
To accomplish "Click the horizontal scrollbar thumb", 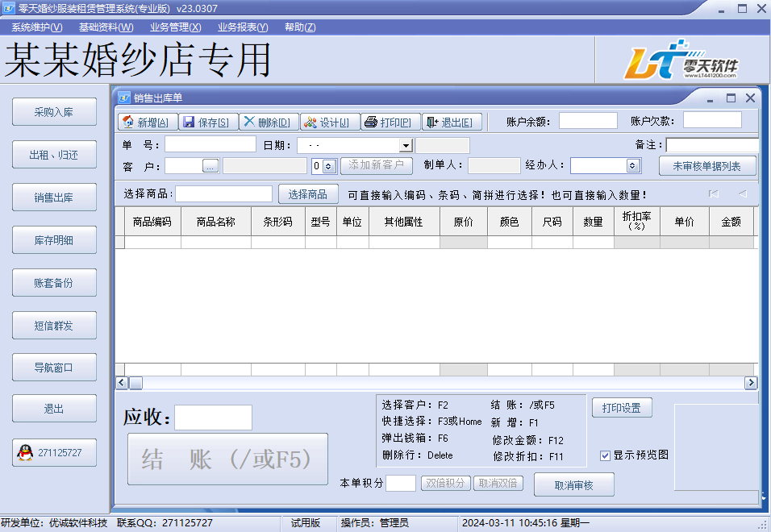I will click(x=135, y=383).
